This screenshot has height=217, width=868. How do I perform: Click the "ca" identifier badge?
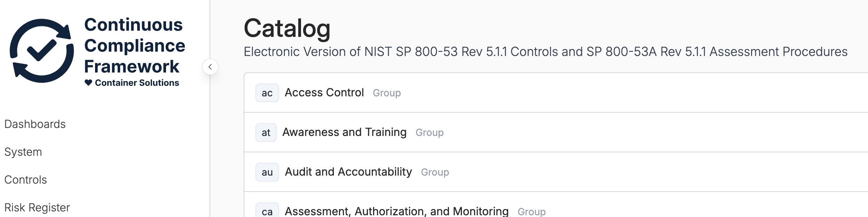(x=267, y=211)
